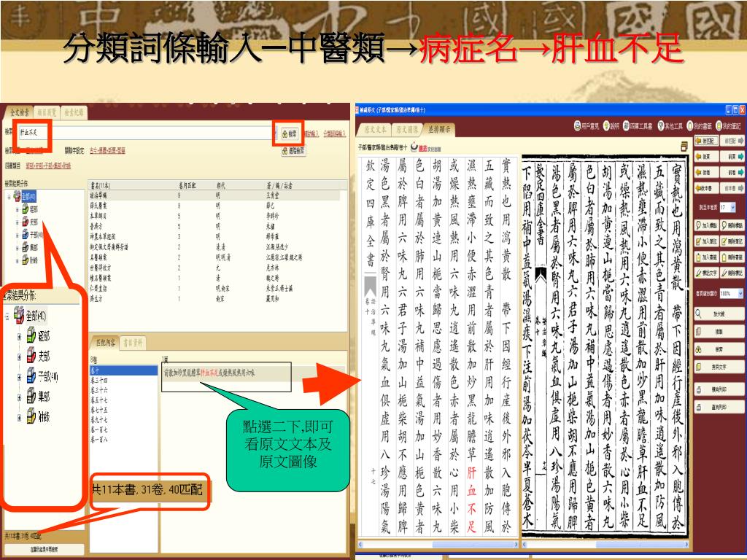747x560 pixels.
Task: Open the 進階檢索 advanced search button
Action: click(295, 151)
